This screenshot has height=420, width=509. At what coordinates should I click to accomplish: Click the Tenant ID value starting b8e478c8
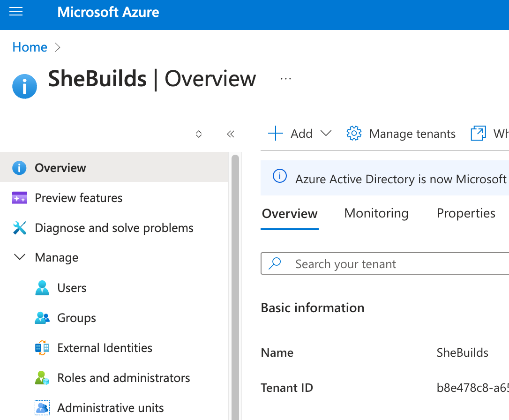pyautogui.click(x=472, y=388)
